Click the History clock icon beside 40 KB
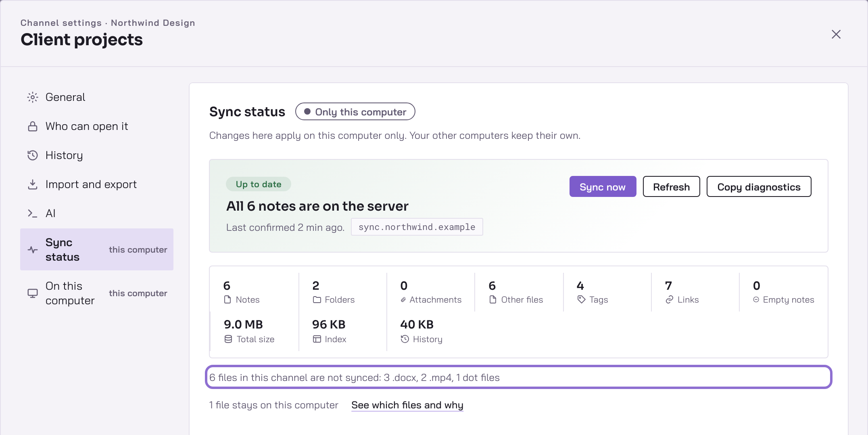This screenshot has height=435, width=868. coord(405,339)
